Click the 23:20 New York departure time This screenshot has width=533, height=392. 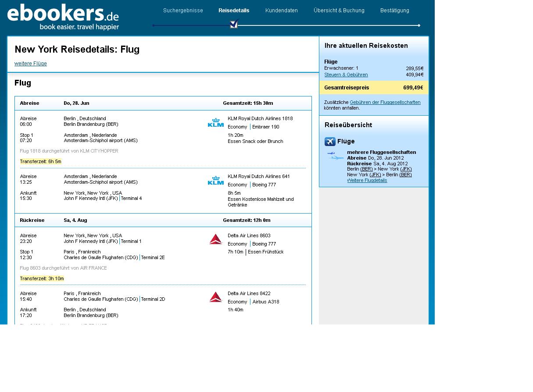tap(26, 241)
